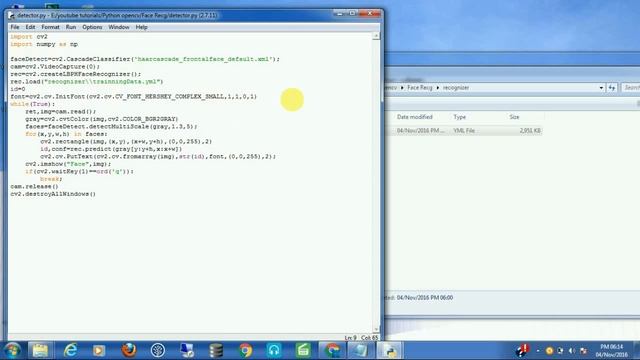Open the headphones app on the taskbar
The width and height of the screenshot is (640, 360).
click(x=274, y=350)
